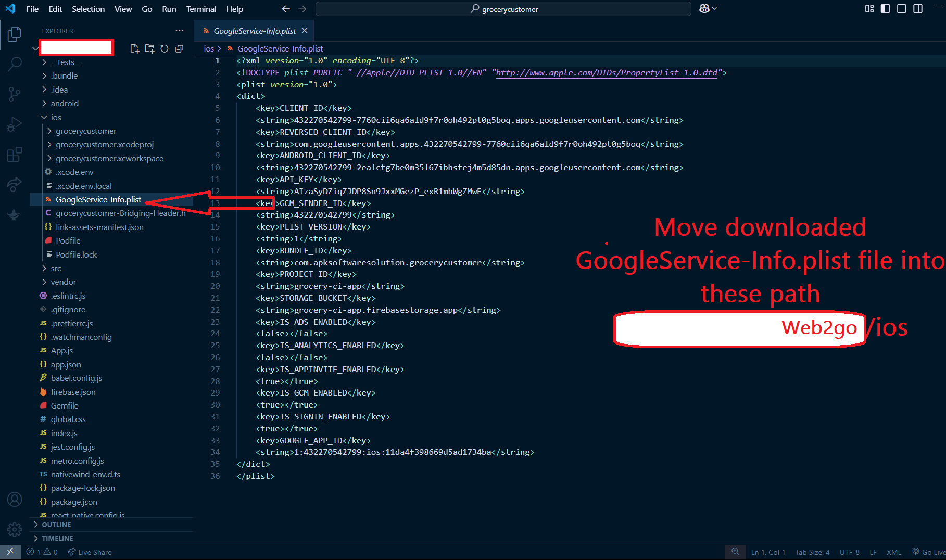Viewport: 946px width, 560px height.
Task: Open the Terminal menu
Action: 201,9
